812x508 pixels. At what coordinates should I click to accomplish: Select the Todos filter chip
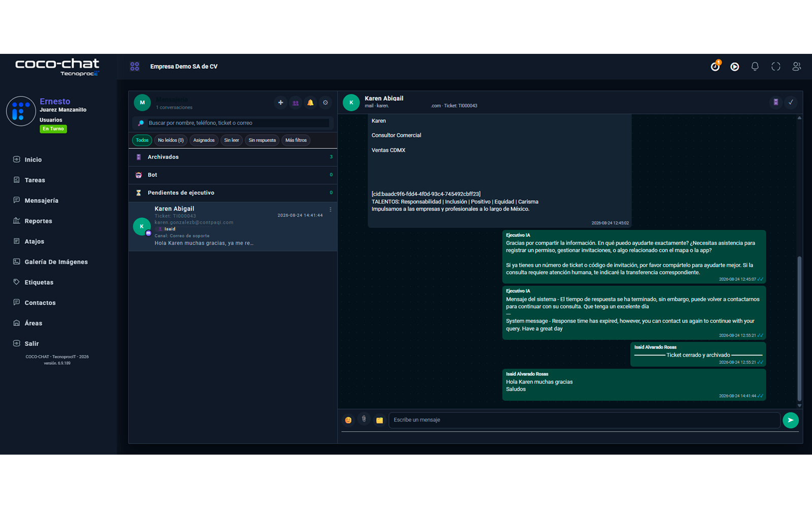pyautogui.click(x=142, y=140)
